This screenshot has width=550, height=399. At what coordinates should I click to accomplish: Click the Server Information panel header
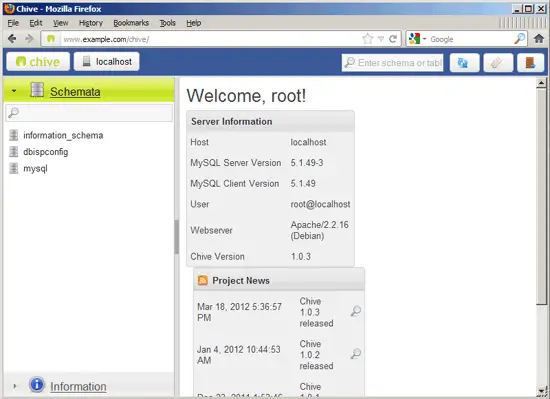pyautogui.click(x=270, y=121)
